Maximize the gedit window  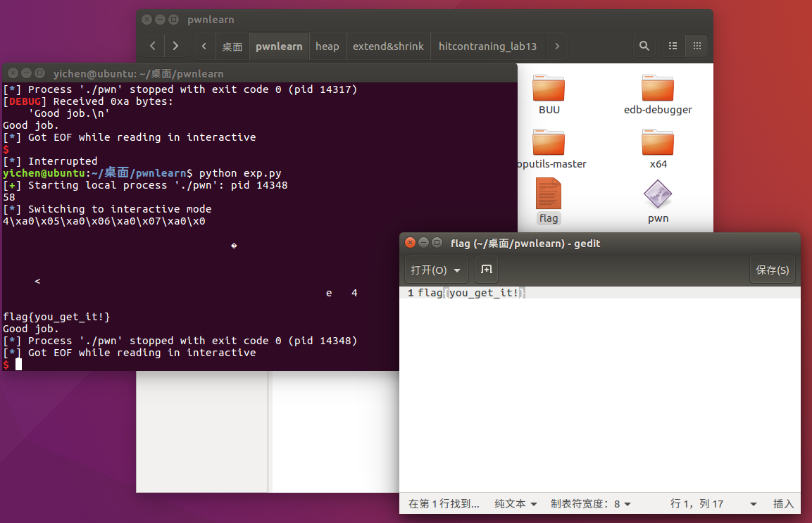437,242
